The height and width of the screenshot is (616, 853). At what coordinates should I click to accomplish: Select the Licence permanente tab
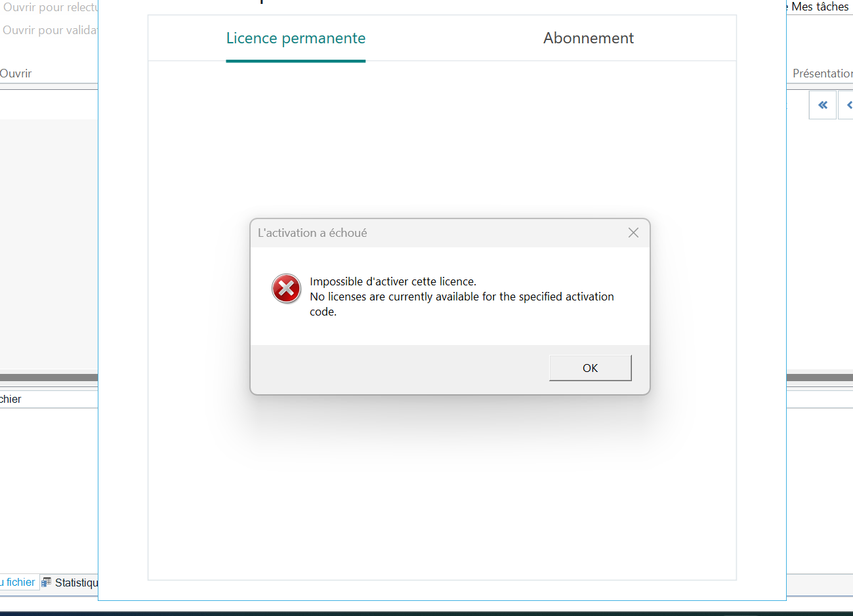(x=295, y=37)
